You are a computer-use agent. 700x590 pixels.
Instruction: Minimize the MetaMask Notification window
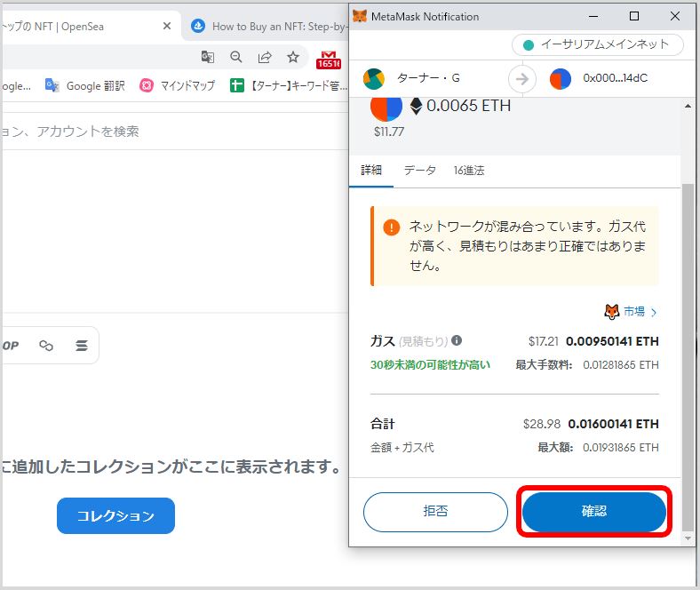click(x=593, y=16)
